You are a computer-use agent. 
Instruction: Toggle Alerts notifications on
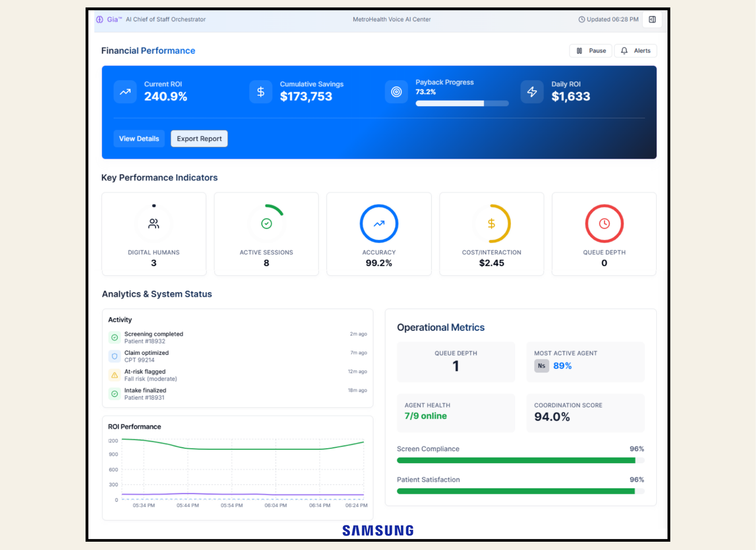[x=635, y=50]
